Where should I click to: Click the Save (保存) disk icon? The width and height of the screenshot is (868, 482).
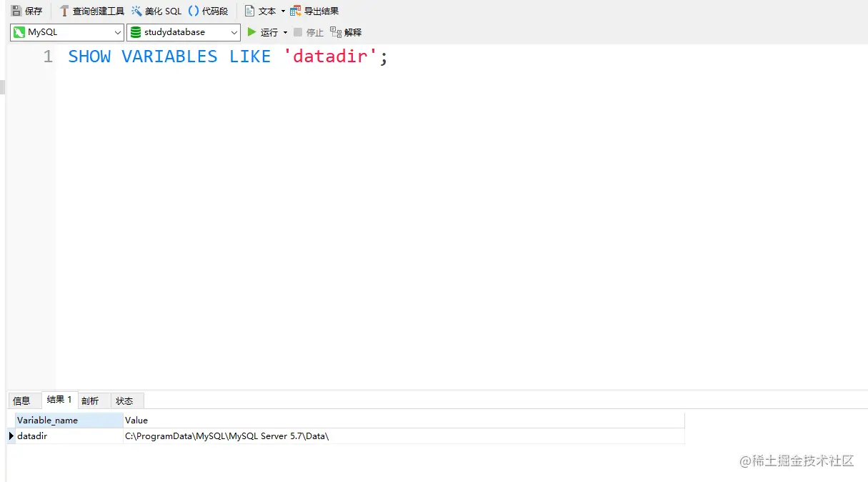click(x=16, y=11)
